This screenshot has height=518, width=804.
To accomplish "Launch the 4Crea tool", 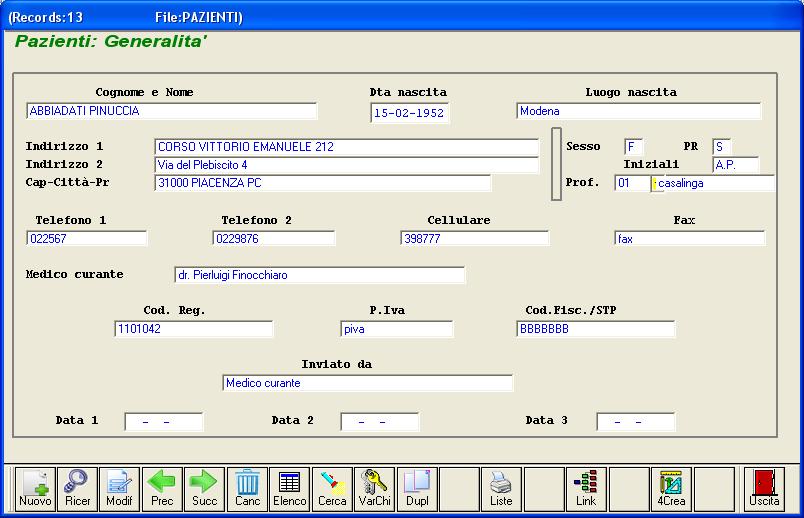I will point(671,489).
